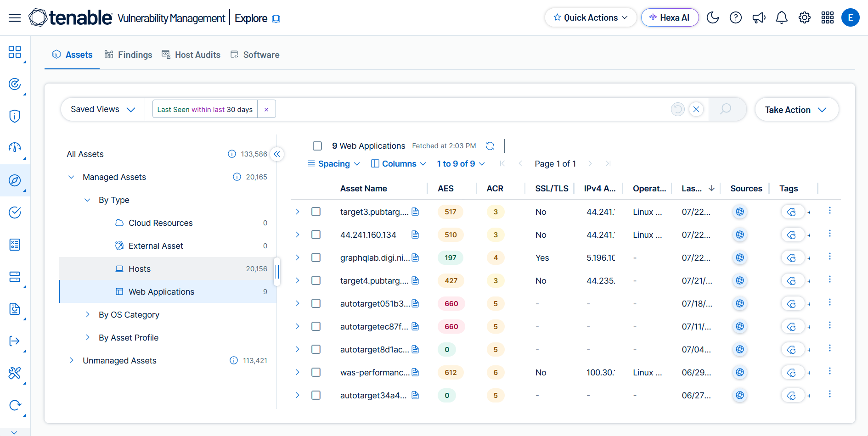The width and height of the screenshot is (868, 436).
Task: Open the Saved Views dropdown
Action: point(103,109)
